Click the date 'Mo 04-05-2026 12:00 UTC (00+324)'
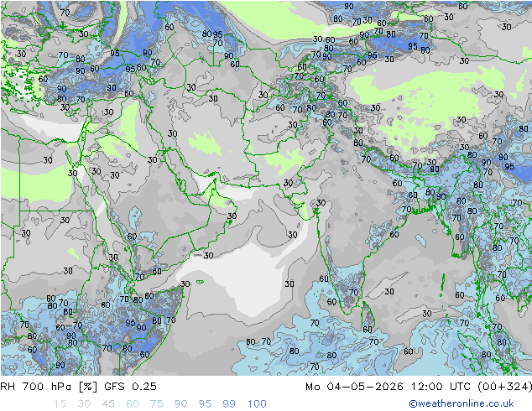 (x=419, y=387)
